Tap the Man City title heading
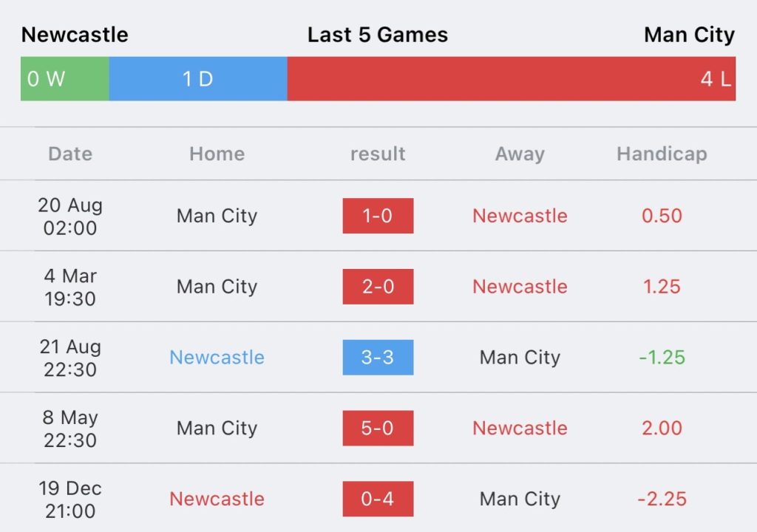 690,35
